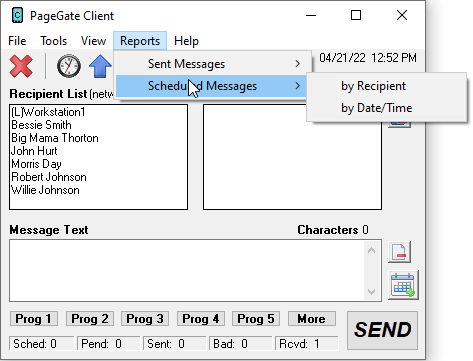Click the message text scroll up arrow
Screen dimensions: 473x361
pyautogui.click(x=371, y=250)
